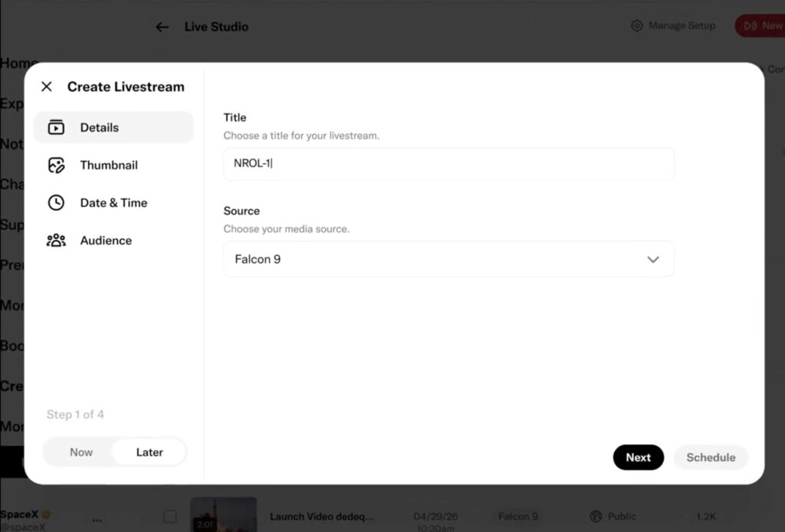Click the Next button
Viewport: 785px width, 532px height.
[x=639, y=458]
